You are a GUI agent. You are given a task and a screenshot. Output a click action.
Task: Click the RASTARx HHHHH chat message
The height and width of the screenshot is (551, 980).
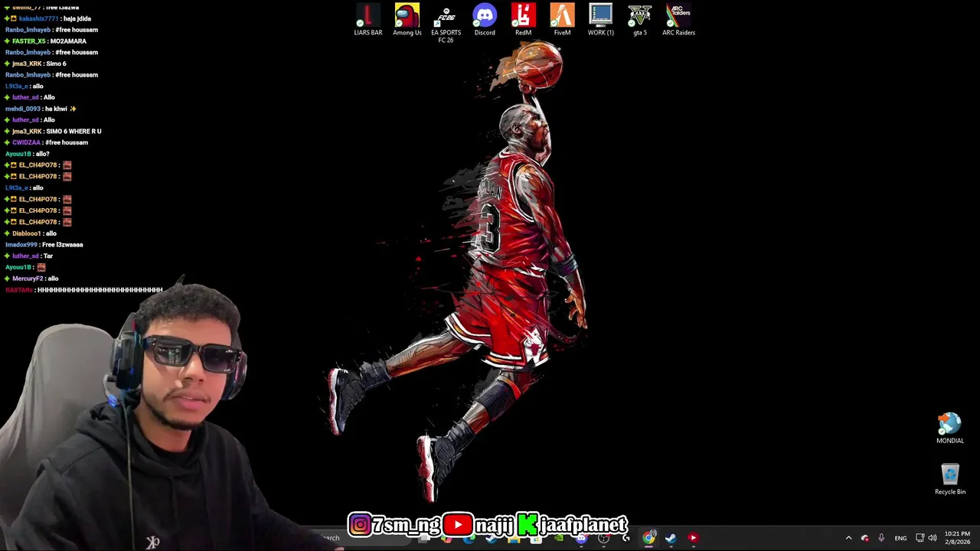point(84,290)
